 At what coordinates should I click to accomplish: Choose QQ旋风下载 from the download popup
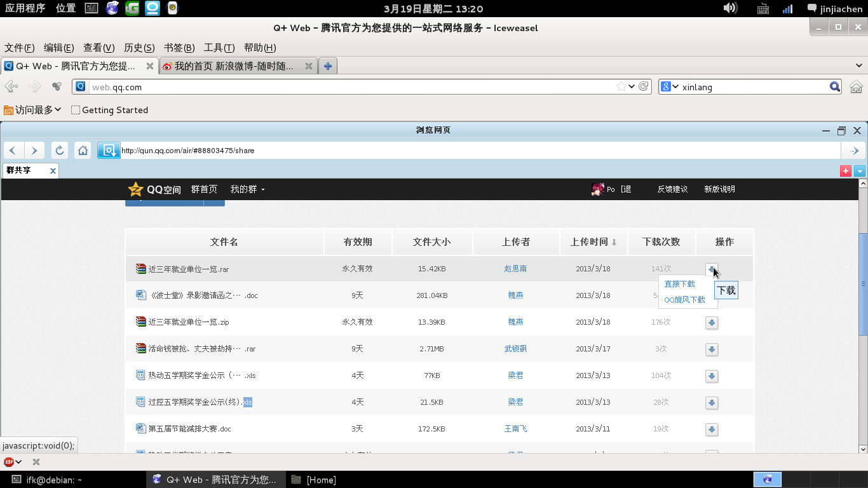(684, 300)
